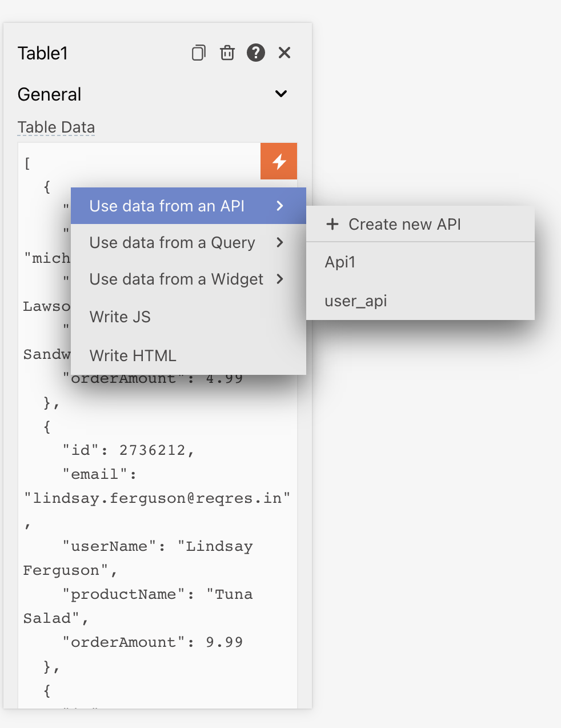Click the plus icon beside Create new API

pyautogui.click(x=332, y=224)
